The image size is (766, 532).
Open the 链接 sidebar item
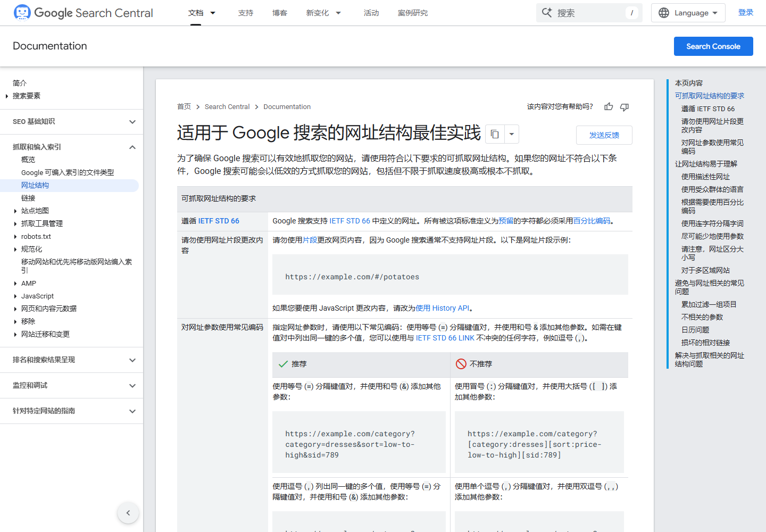click(x=28, y=198)
